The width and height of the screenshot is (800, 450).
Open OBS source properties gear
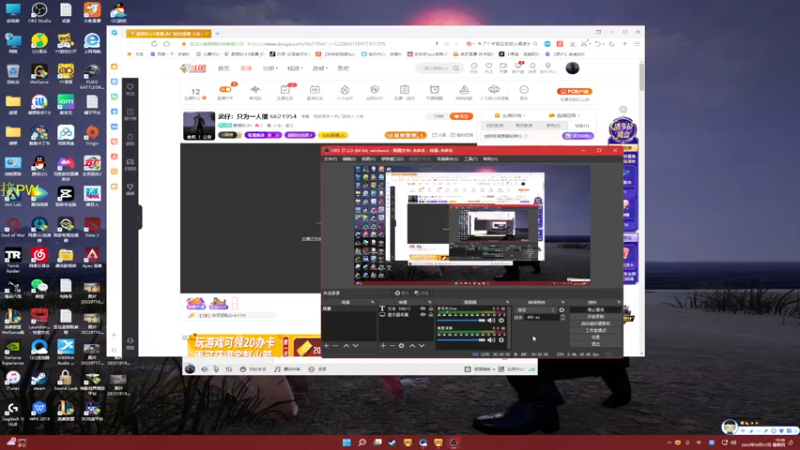click(402, 346)
